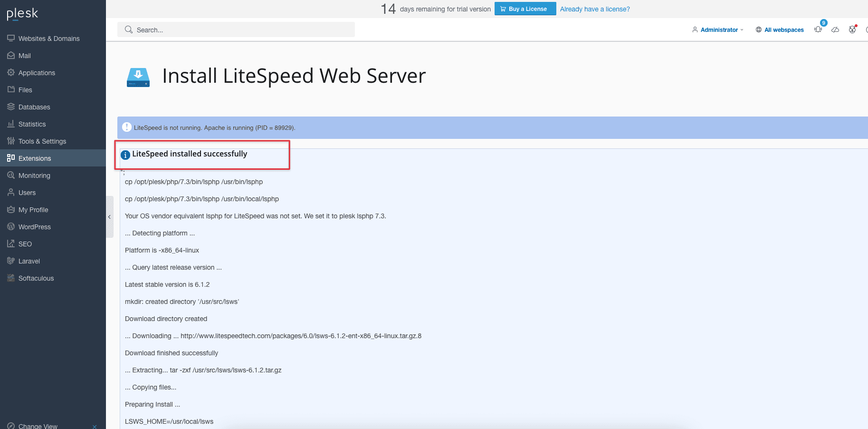Collapse the left sidebar with the arrow handle
The width and height of the screenshot is (868, 429).
point(109,217)
